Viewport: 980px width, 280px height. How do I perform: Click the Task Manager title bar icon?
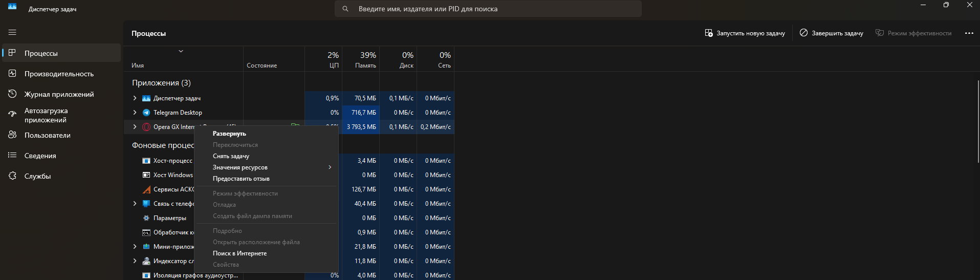click(x=12, y=7)
